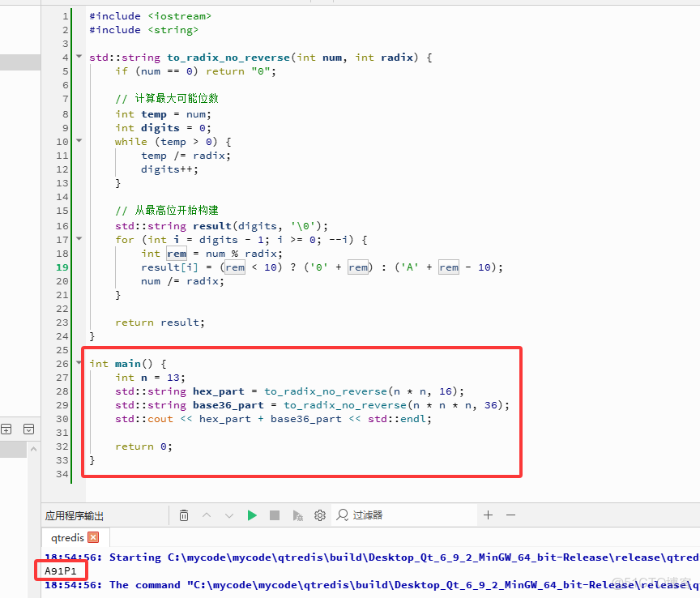The image size is (700, 598).
Task: Expand all items in left sidebar
Action: point(6,429)
